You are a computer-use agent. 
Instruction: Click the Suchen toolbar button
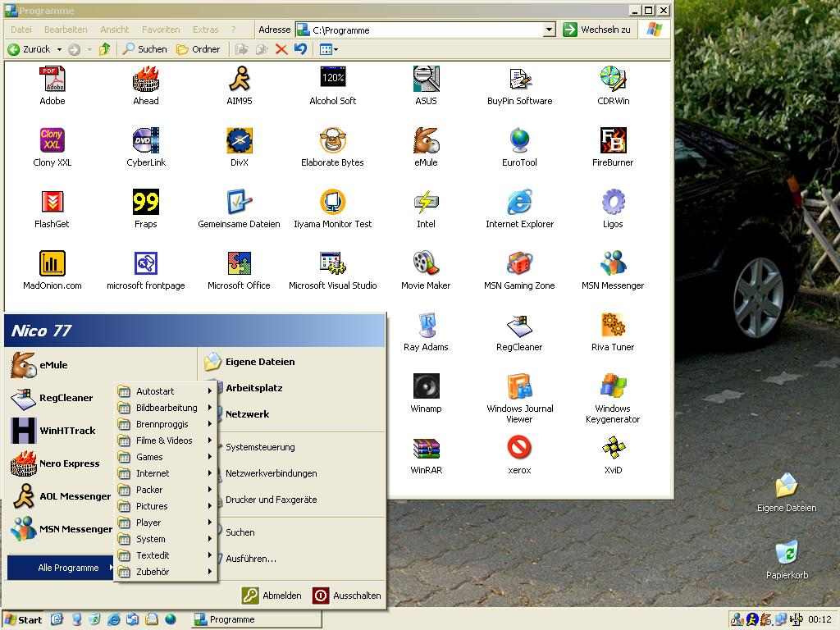pos(144,49)
